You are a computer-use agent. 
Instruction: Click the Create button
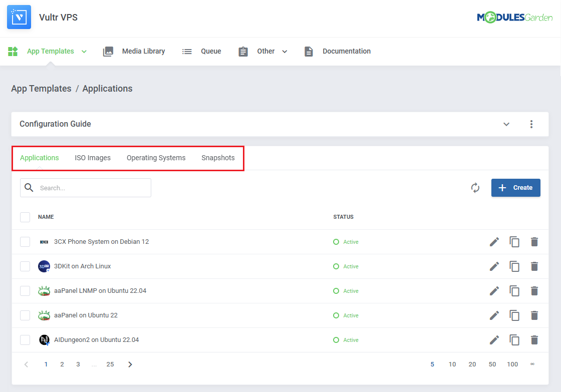coord(515,188)
